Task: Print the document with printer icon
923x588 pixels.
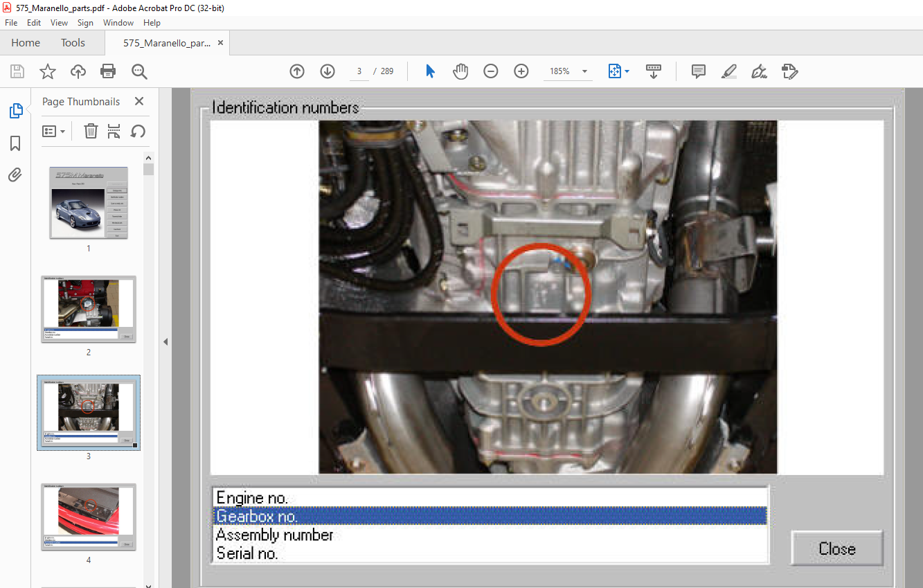Action: (x=108, y=71)
